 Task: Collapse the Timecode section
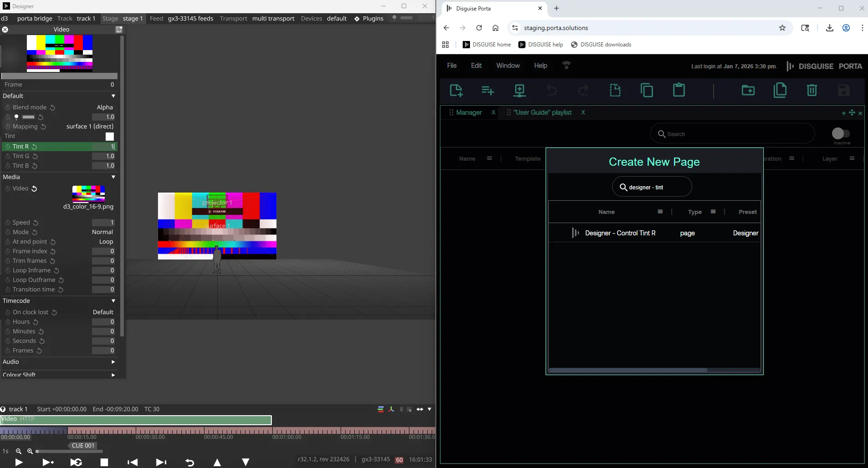113,301
